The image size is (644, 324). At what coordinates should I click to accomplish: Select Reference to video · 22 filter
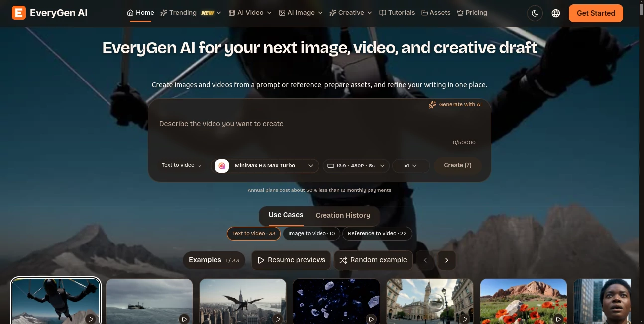(377, 234)
